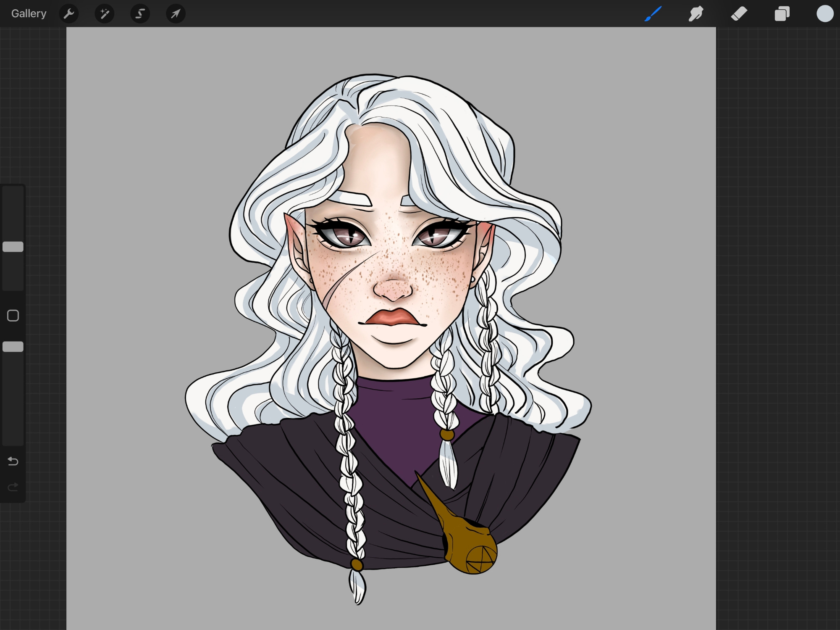
Task: Open the active color picker swatch
Action: (x=825, y=14)
